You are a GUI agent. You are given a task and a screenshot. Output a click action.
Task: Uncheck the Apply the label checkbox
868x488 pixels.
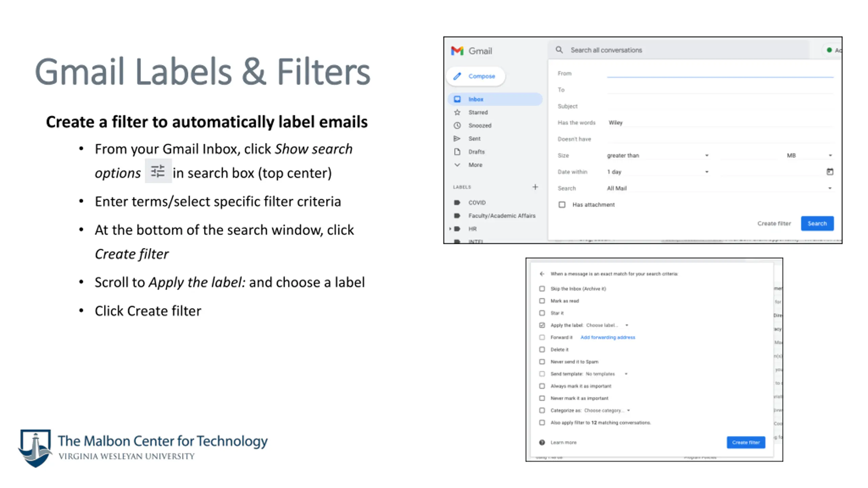pos(542,325)
